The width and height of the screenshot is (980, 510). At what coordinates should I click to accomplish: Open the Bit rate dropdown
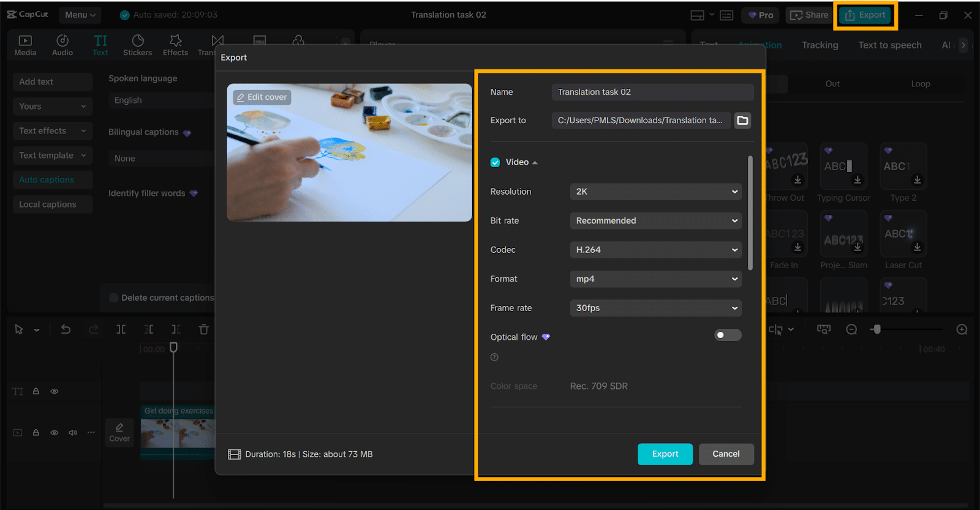[655, 220]
